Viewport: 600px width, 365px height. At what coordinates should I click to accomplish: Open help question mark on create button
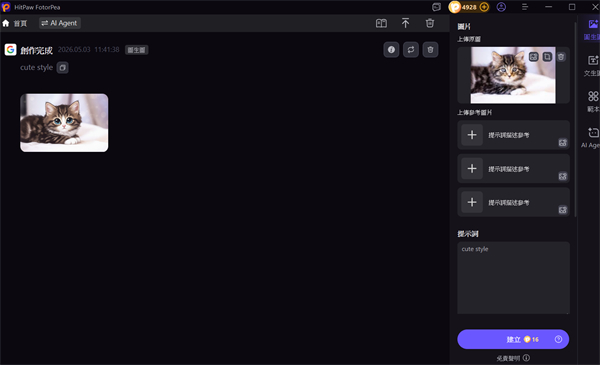pos(558,339)
